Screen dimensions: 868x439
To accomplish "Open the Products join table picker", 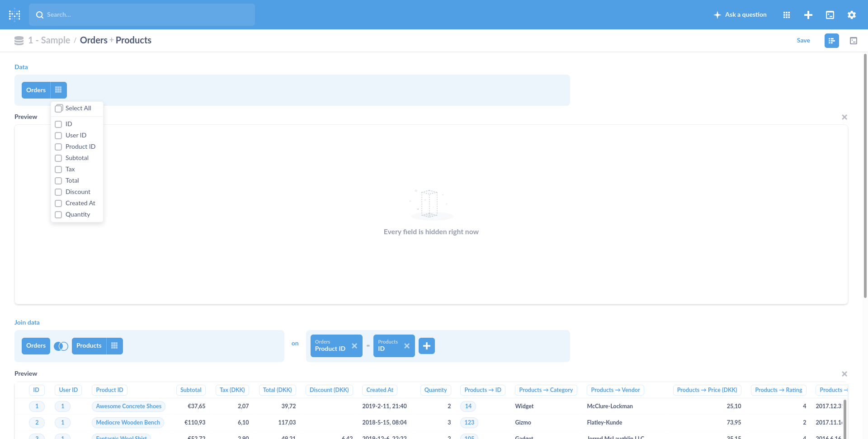I will 89,346.
